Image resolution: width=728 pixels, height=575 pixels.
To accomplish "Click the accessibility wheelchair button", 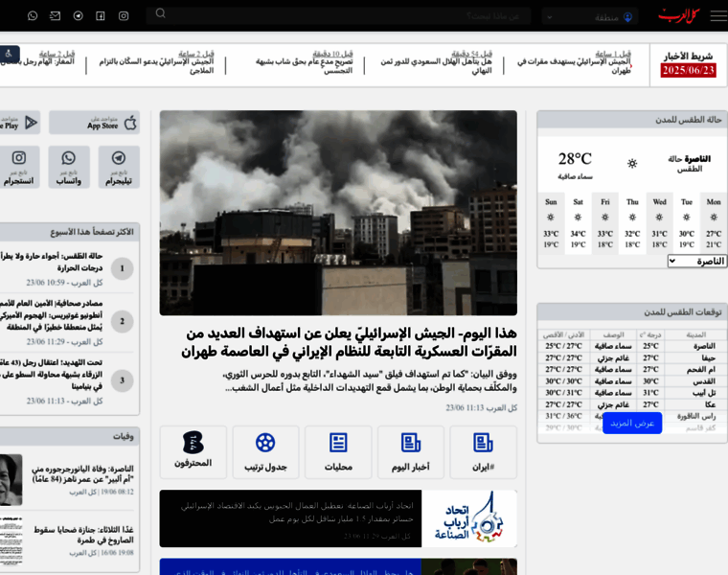I will tap(9, 54).
